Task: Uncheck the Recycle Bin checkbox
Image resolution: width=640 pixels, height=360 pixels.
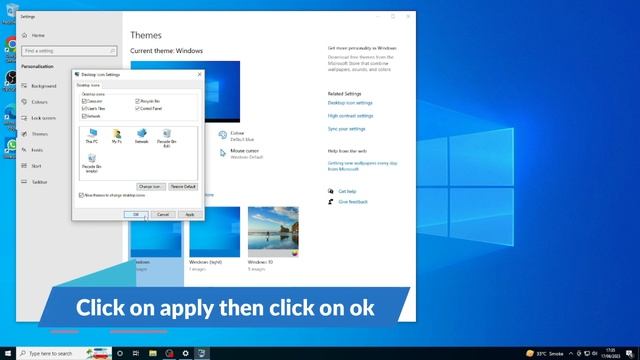Action: (x=138, y=101)
